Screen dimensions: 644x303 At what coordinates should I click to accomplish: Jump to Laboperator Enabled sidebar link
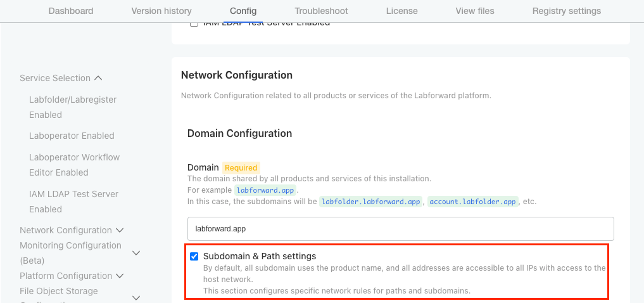coord(72,136)
